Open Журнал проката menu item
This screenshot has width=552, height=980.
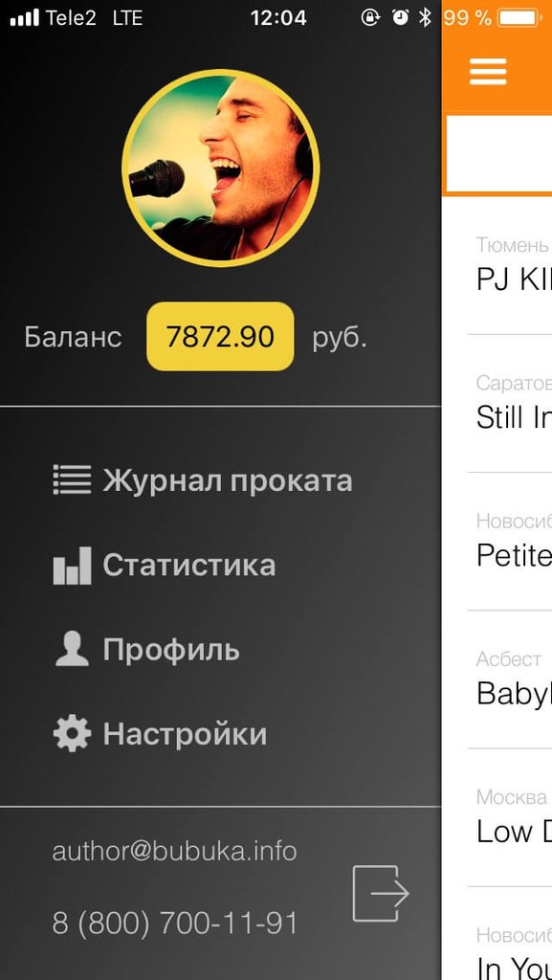[x=202, y=480]
